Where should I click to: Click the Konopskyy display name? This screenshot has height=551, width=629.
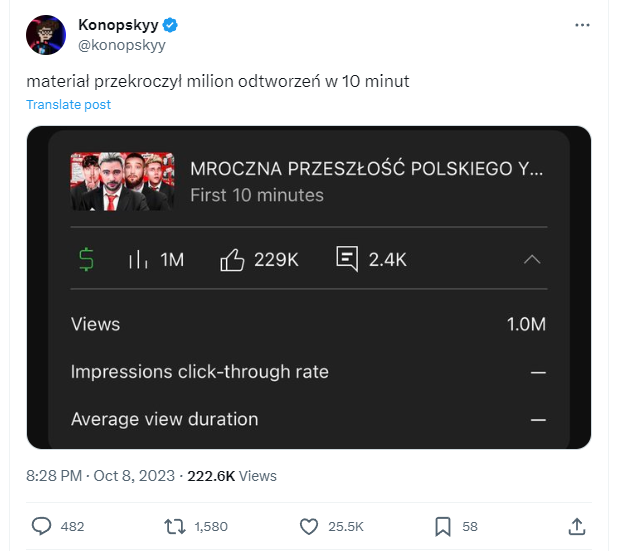(x=118, y=24)
